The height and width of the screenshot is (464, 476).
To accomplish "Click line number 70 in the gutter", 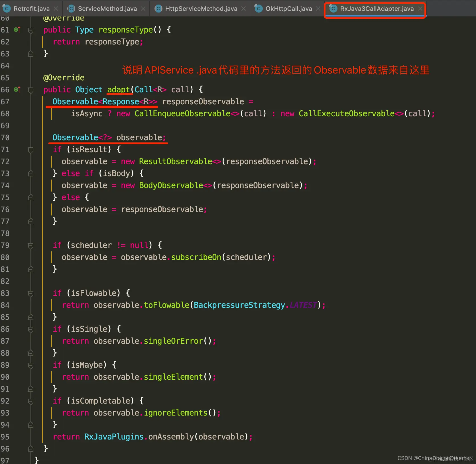I will [5, 138].
